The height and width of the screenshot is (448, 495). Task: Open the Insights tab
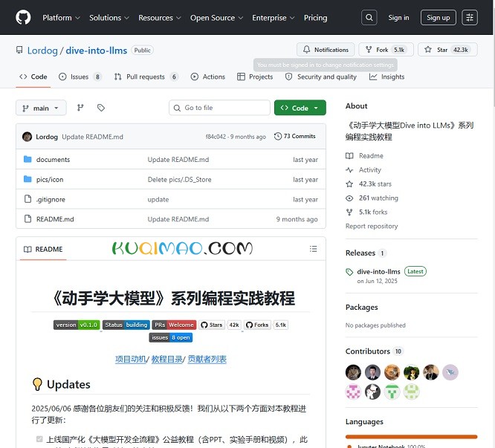coord(386,77)
